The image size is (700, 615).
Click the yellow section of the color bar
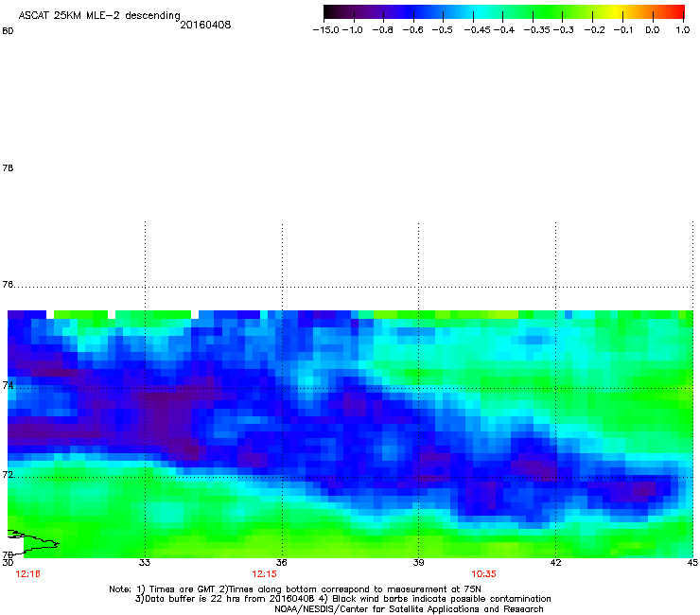pyautogui.click(x=618, y=11)
